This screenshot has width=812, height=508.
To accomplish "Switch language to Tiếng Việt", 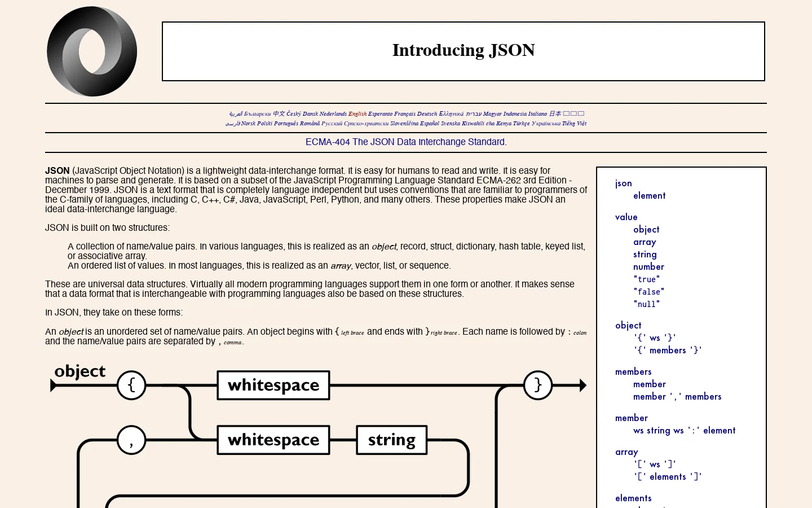I will tap(575, 124).
